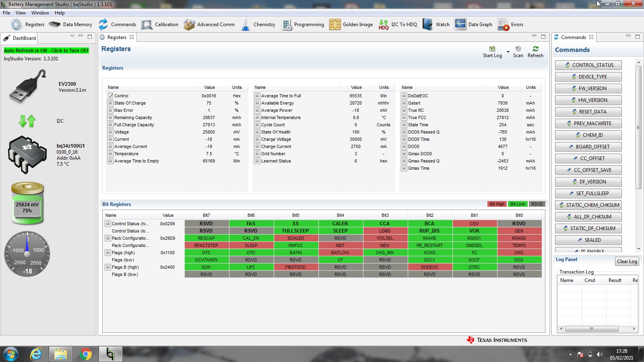Toggle the lock icon beside Average Power
The height and width of the screenshot is (362, 644).
(257, 110)
